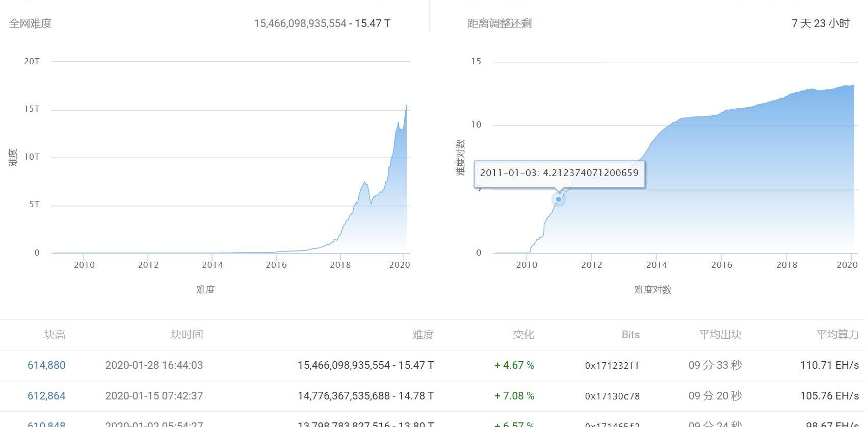Viewport: 868px width, 427px height.
Task: Click the +7.08 % change value
Action: [x=514, y=396]
